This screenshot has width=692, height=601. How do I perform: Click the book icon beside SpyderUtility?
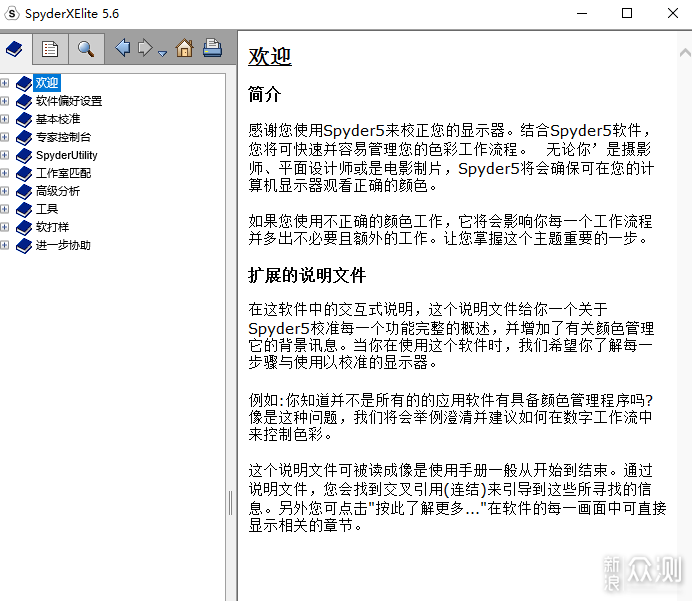click(x=24, y=155)
